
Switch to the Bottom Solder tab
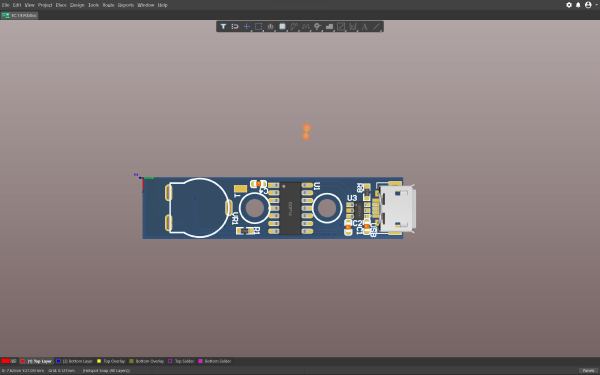pos(215,361)
